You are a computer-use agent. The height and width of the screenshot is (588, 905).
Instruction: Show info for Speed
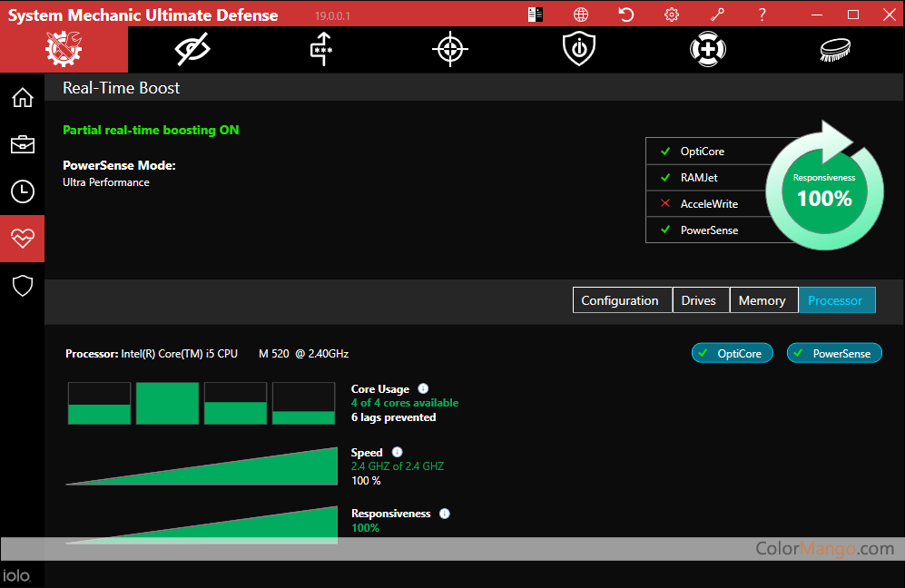tap(397, 453)
